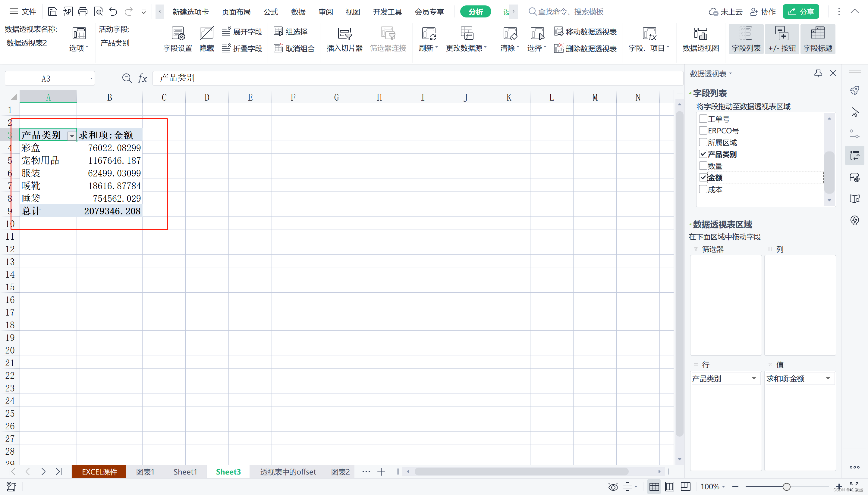868x495 pixels.
Task: Toggle +/- Buttons (+/-按钮)
Action: coord(782,39)
